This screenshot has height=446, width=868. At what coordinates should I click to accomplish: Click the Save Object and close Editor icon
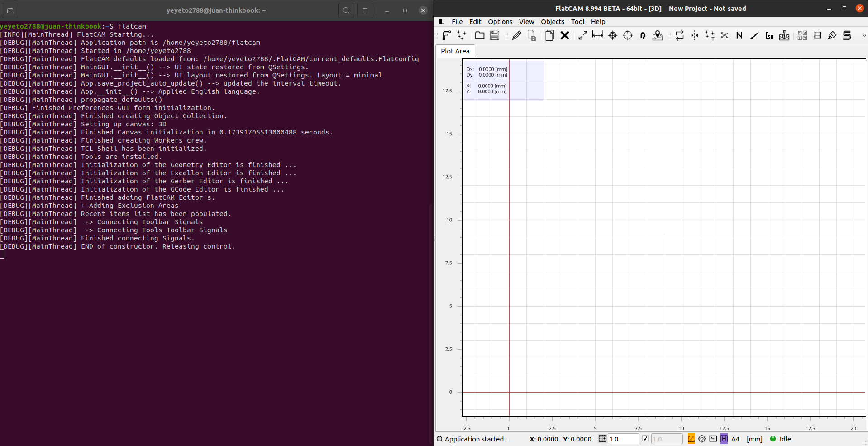click(x=532, y=35)
